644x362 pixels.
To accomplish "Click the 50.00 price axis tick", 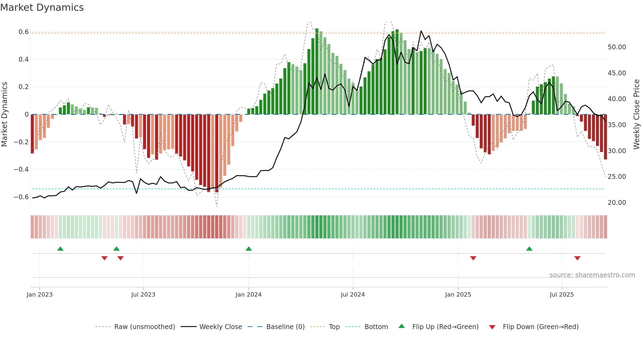I will click(x=617, y=47).
